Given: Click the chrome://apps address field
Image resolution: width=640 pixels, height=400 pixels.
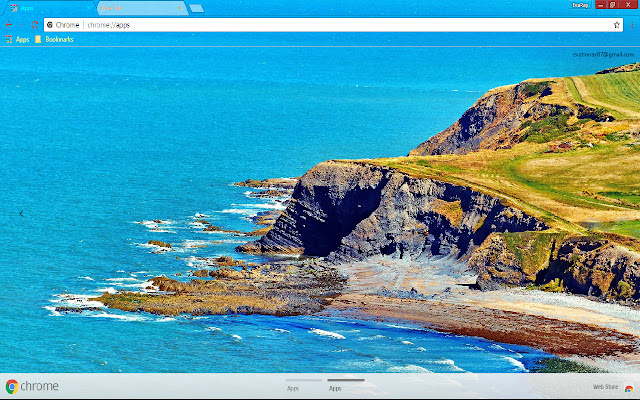Looking at the screenshot, I should 333,25.
